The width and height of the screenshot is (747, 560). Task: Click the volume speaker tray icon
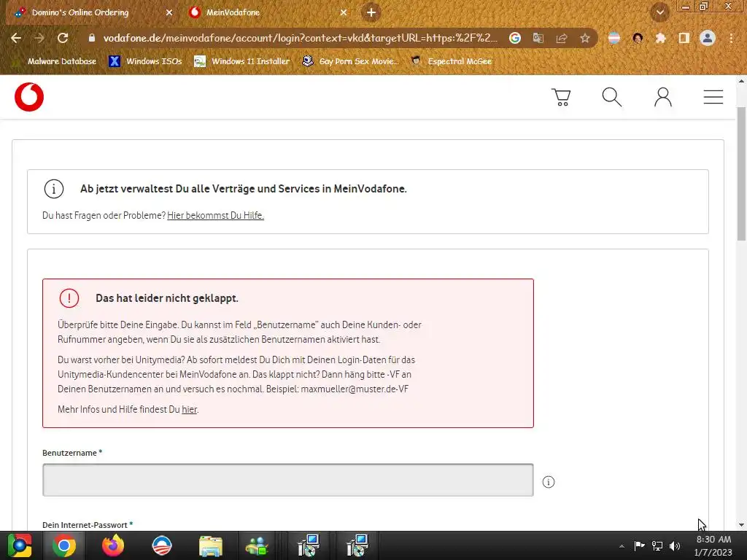coord(675,545)
